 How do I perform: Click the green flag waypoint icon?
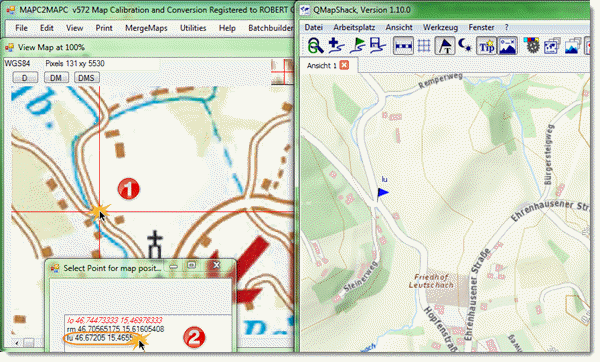tap(357, 46)
